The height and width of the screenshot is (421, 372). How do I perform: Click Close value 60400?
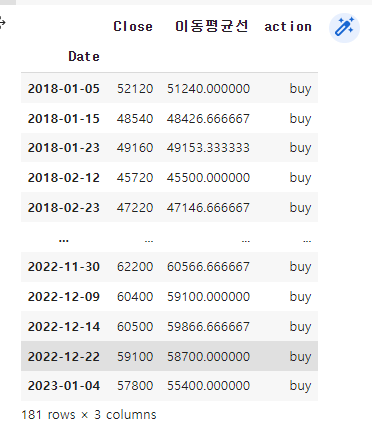coord(135,297)
